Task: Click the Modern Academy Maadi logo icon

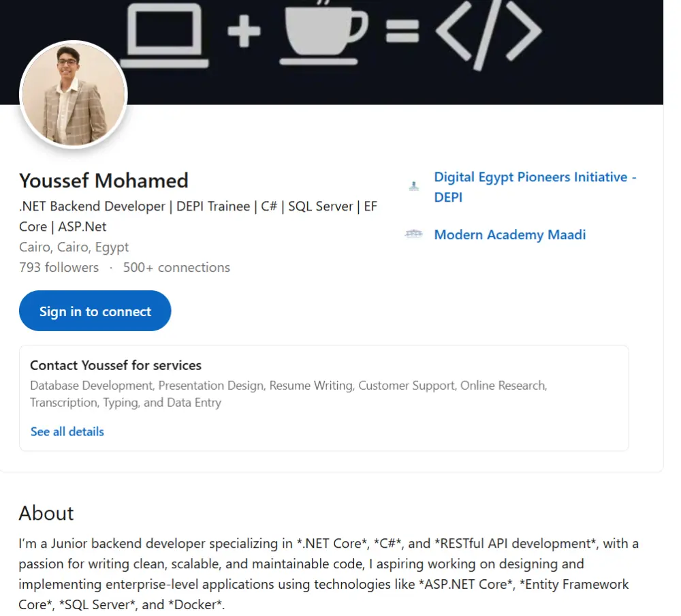Action: (413, 234)
